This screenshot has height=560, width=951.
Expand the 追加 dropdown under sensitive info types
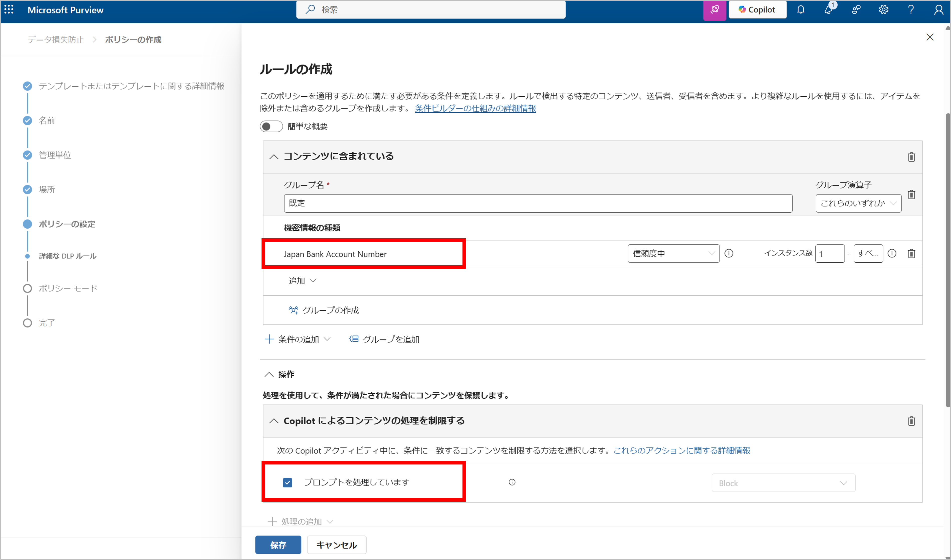[302, 281]
